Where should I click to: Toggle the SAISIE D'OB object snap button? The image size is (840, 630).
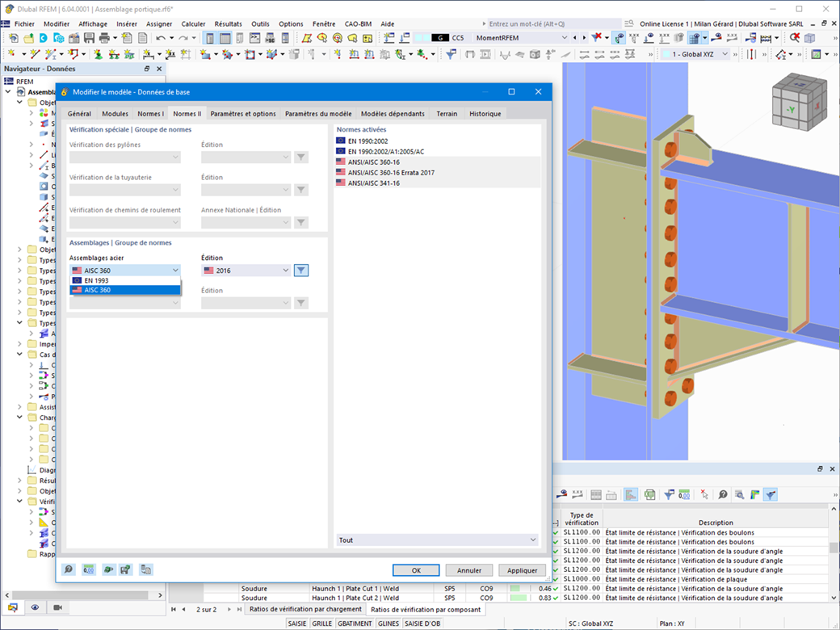422,624
